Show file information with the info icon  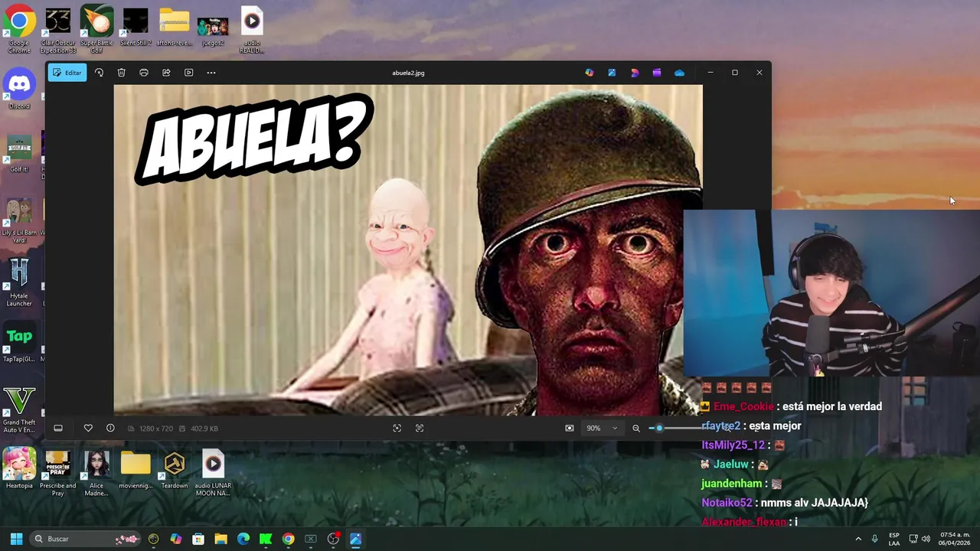[x=110, y=429]
